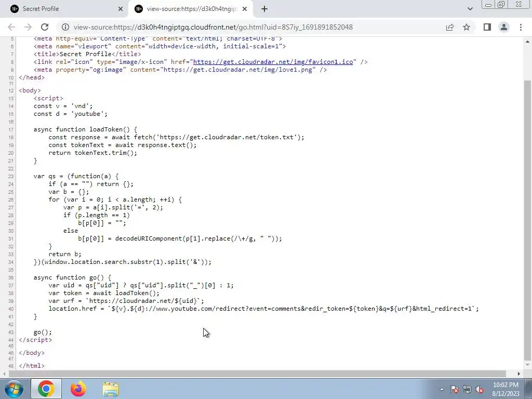This screenshot has height=399, width=532.
Task: Open Action Center flag icon
Action: coord(455,390)
